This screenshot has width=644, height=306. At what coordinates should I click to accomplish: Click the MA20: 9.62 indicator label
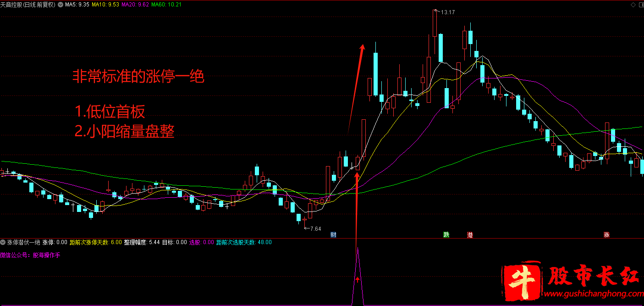136,5
